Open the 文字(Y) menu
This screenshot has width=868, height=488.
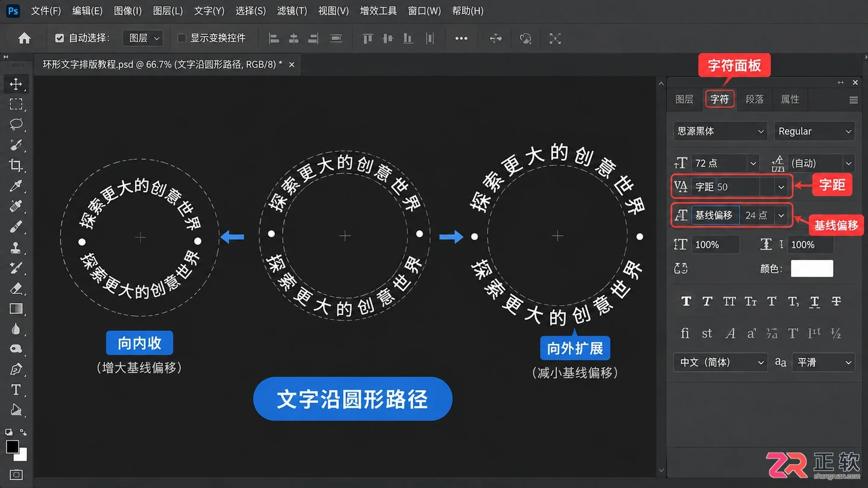coord(209,11)
